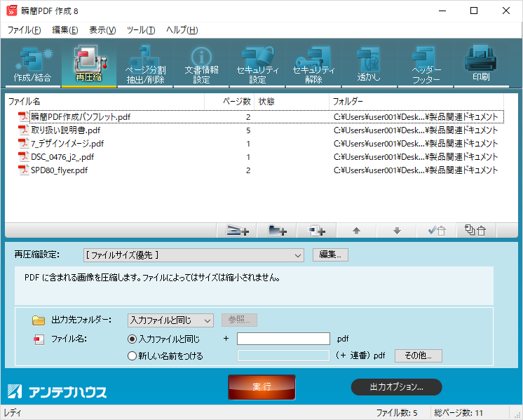The height and width of the screenshot is (420, 523).
Task: Open 出力先フォルダー dropdown 入力ファイルと同じ
Action: tap(170, 320)
